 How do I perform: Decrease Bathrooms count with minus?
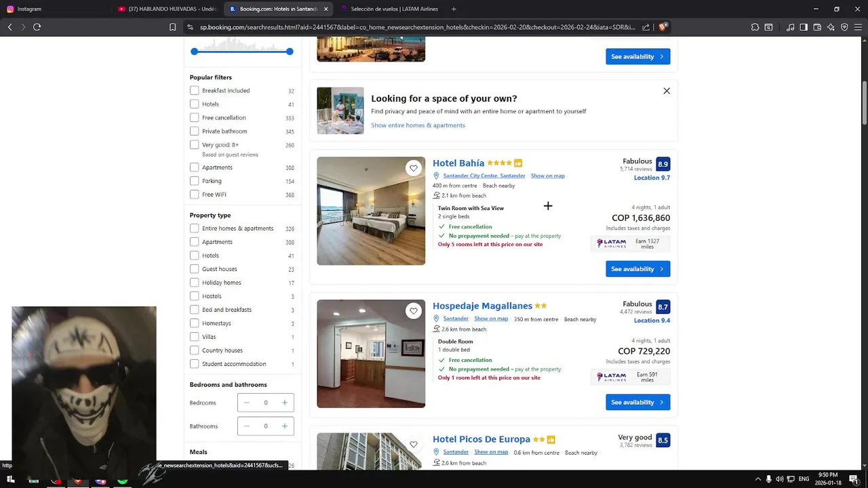247,426
